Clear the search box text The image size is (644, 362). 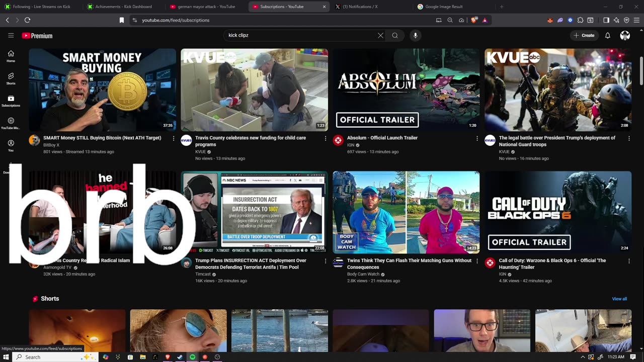point(380,35)
